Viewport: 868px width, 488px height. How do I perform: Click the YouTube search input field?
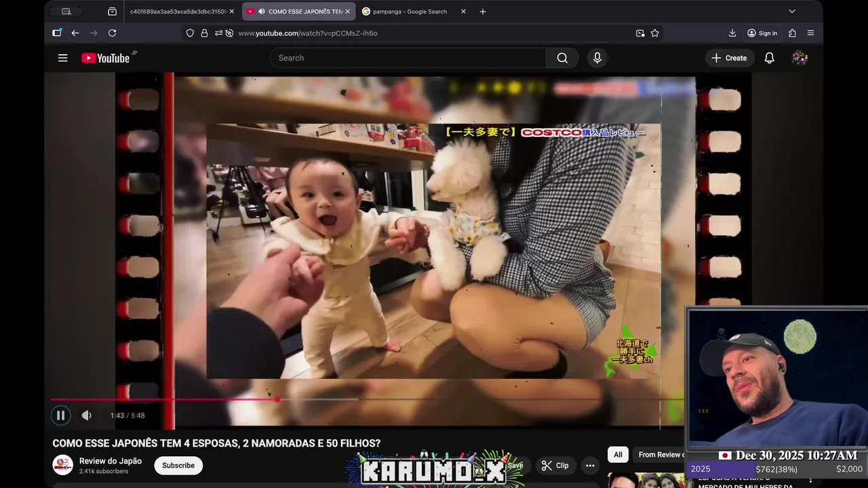click(408, 58)
